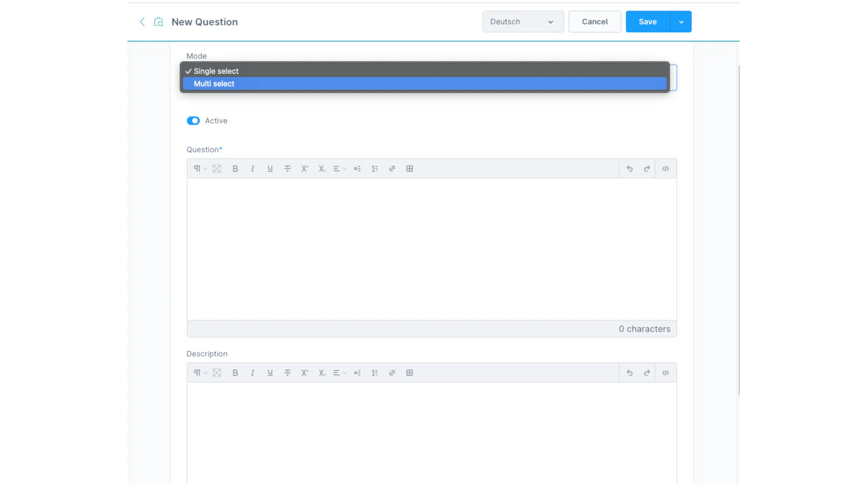Screen dimensions: 868x488
Task: Insert an image into the Question editor
Action: (217, 168)
